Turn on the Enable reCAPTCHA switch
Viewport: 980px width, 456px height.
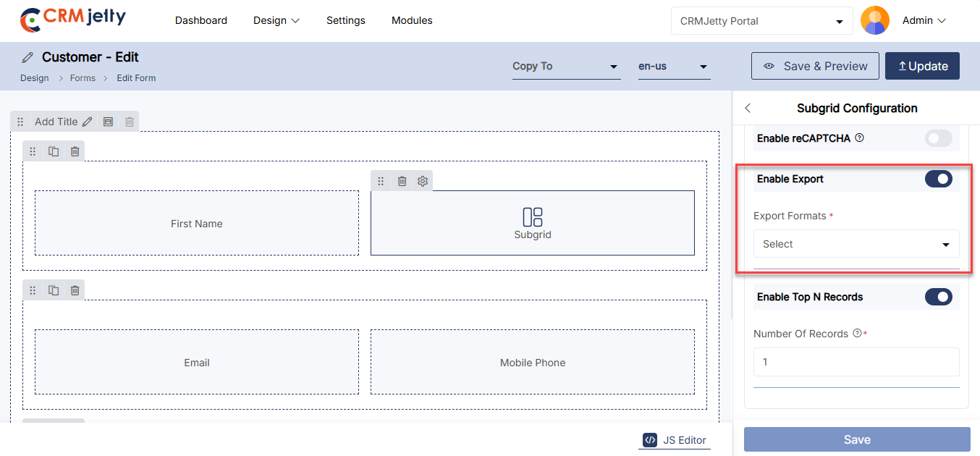(x=938, y=138)
